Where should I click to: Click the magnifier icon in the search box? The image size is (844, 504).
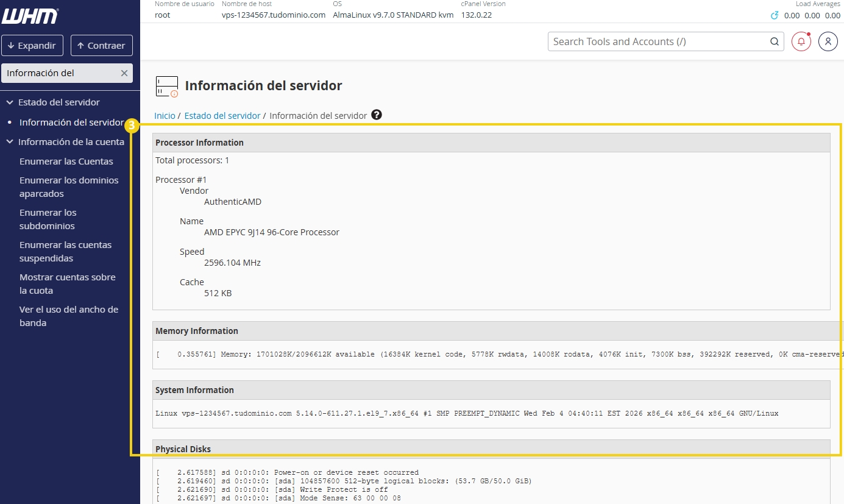(x=774, y=41)
